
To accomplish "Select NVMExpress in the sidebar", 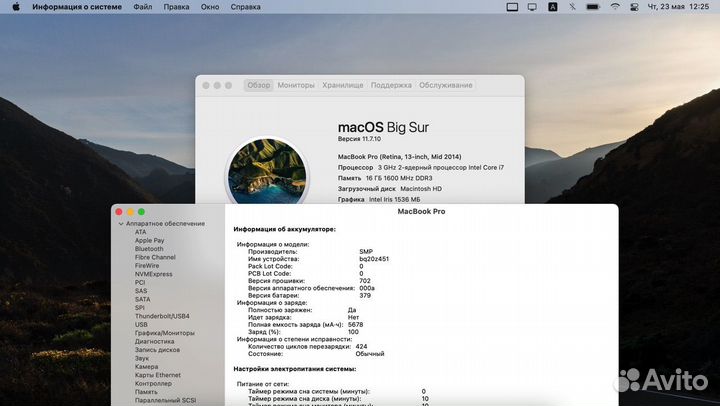I will click(x=153, y=274).
